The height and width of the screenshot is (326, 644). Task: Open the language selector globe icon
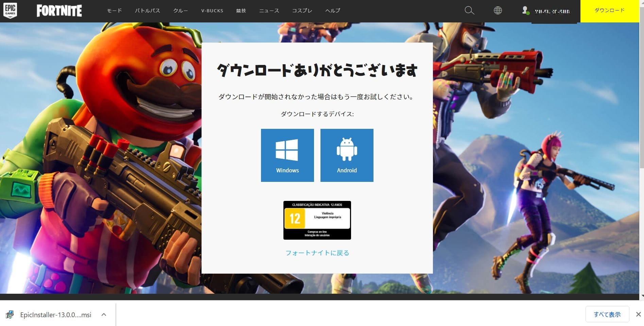(498, 10)
